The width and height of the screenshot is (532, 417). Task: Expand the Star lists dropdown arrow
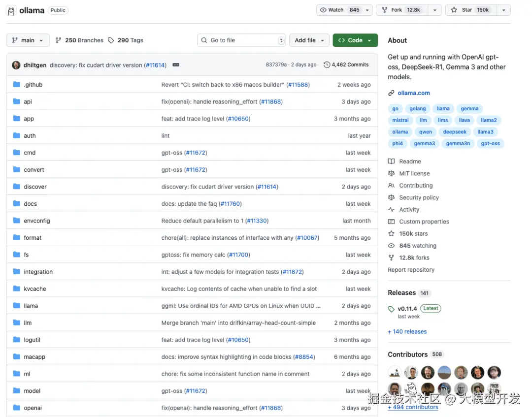point(504,10)
